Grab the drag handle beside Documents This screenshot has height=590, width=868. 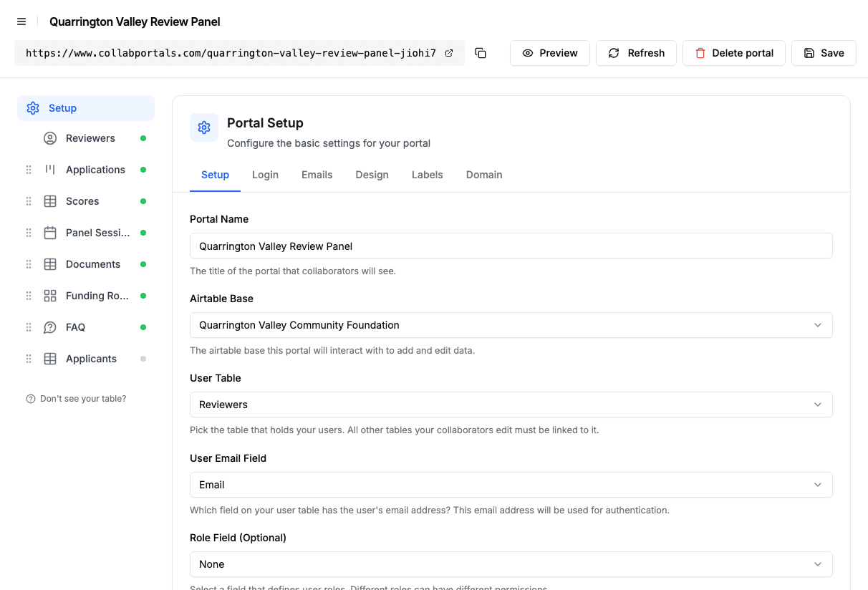(29, 264)
